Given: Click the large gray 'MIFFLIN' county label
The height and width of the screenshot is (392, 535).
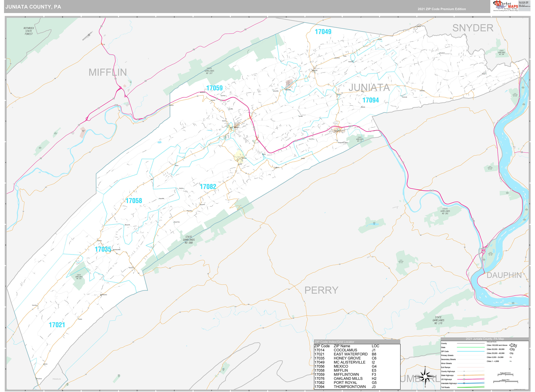Looking at the screenshot, I should (108, 72).
